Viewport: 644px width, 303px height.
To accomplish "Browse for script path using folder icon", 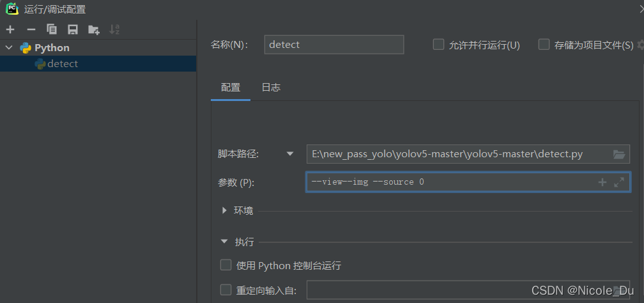I will (619, 155).
